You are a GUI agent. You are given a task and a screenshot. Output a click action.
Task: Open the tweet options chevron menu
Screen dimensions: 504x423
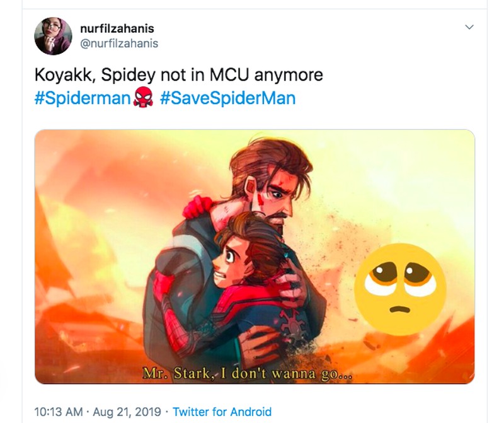pos(468,28)
